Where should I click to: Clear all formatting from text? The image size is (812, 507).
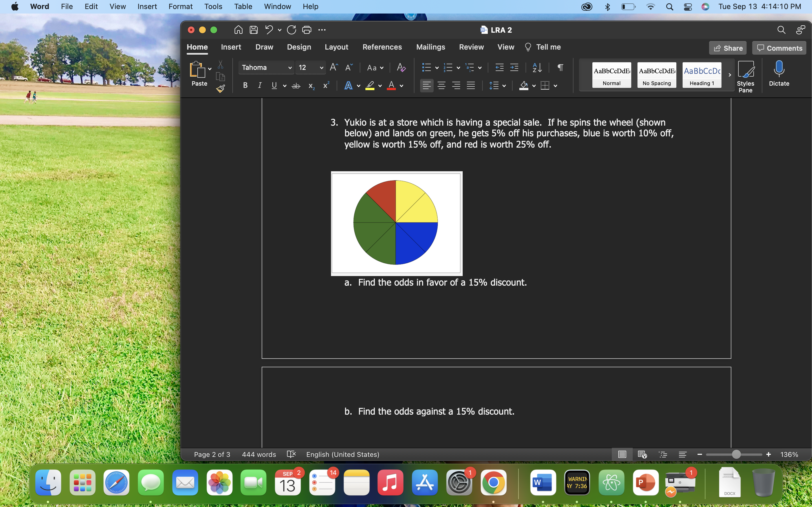[x=401, y=67]
